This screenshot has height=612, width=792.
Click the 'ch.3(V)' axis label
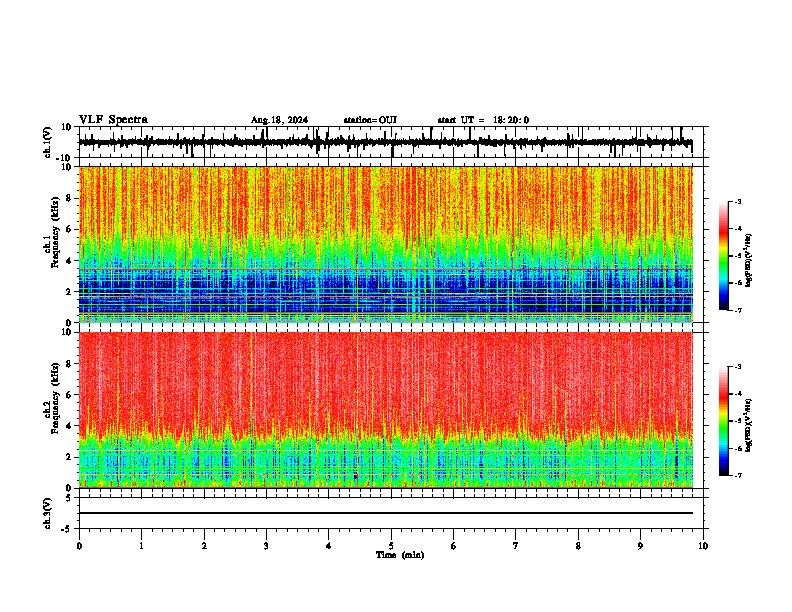pyautogui.click(x=48, y=513)
